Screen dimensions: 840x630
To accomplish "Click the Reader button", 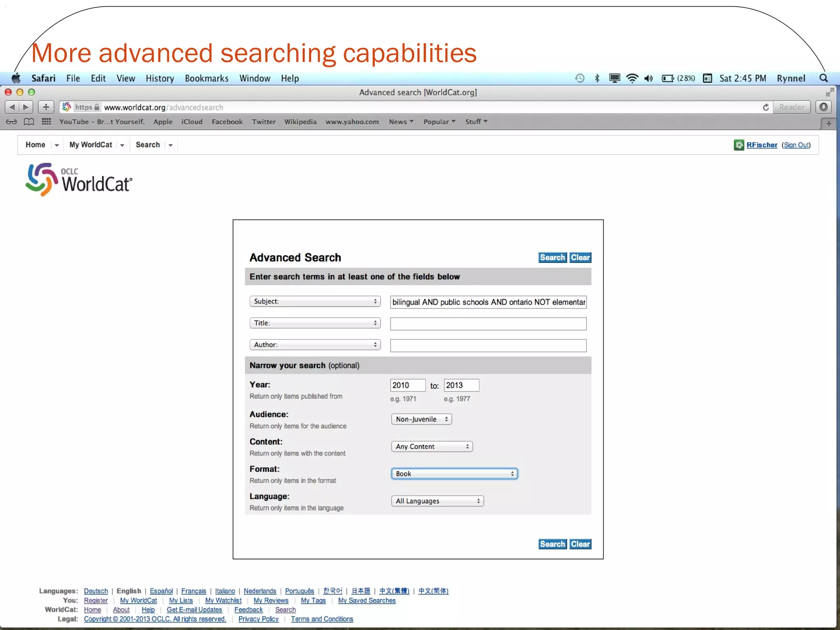I will click(792, 107).
